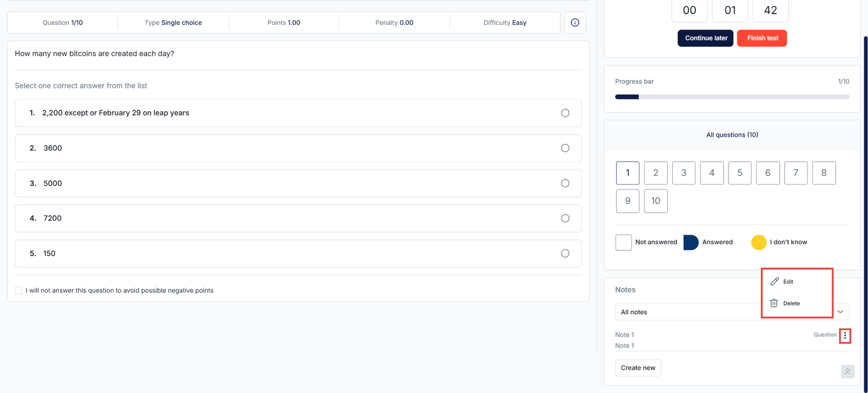
Task: Click the yellow I don't know indicator
Action: (x=758, y=243)
